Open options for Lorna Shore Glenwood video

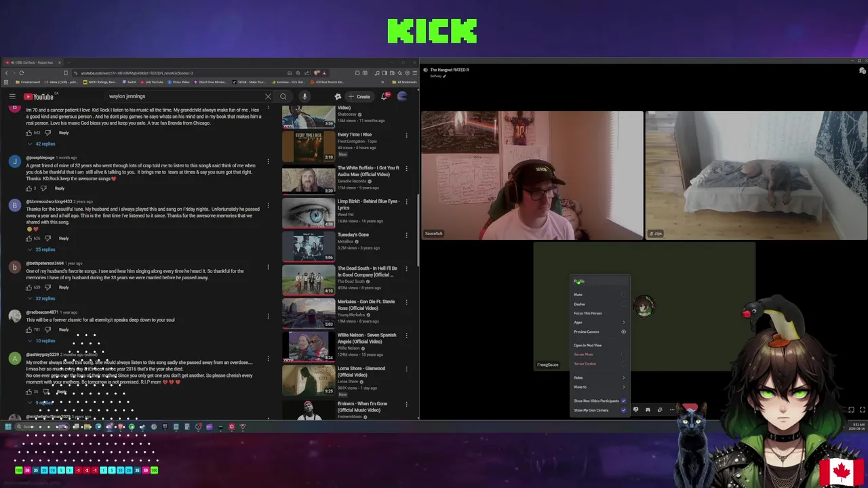(x=406, y=369)
